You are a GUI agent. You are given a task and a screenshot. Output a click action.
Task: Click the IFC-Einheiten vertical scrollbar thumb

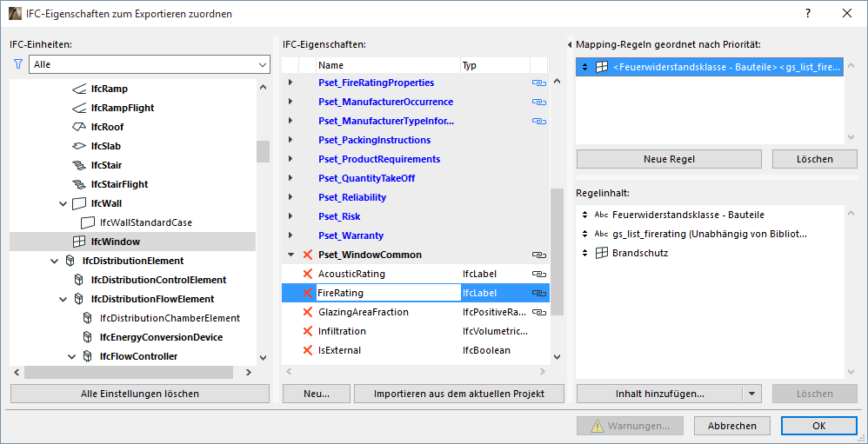point(263,151)
